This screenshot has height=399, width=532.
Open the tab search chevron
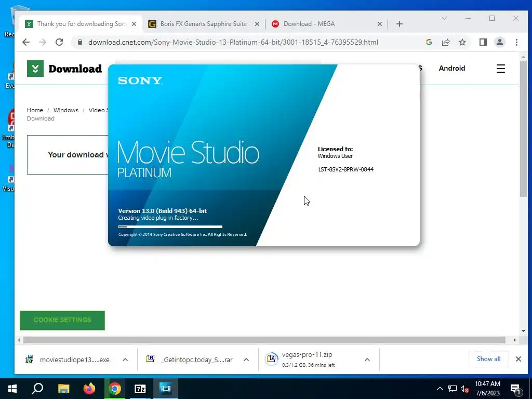444,18
